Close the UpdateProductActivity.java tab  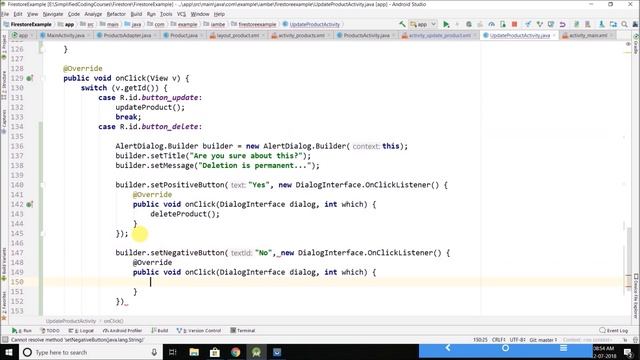click(x=554, y=36)
